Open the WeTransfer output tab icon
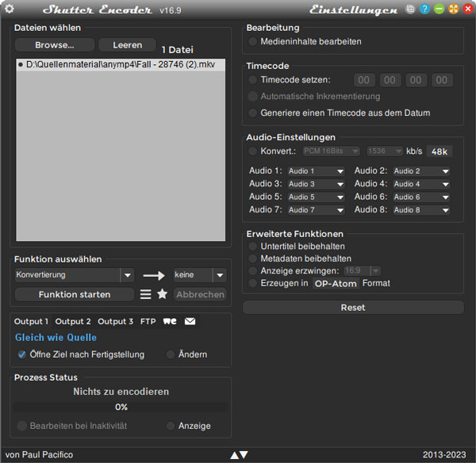 [170, 321]
